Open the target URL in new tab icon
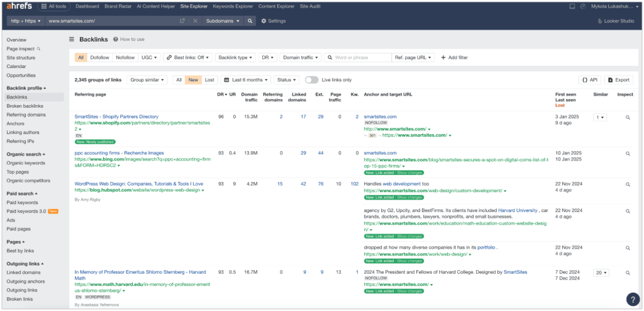 point(182,21)
